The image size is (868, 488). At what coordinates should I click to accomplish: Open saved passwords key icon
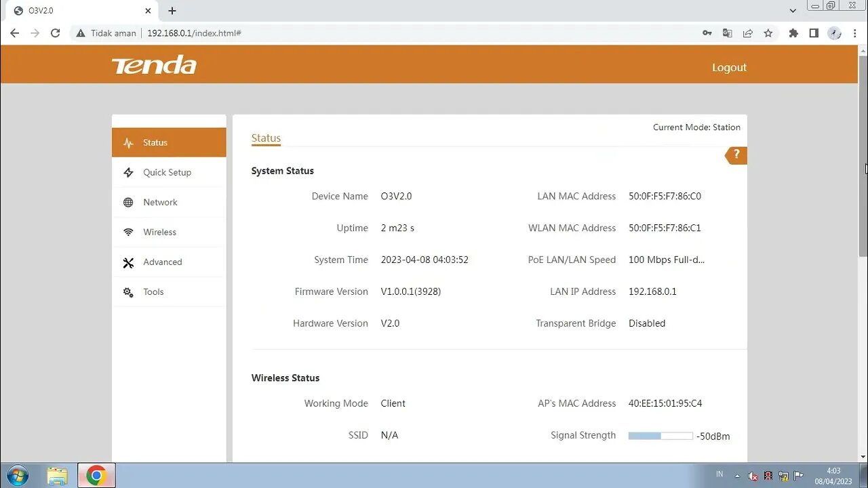pyautogui.click(x=707, y=33)
